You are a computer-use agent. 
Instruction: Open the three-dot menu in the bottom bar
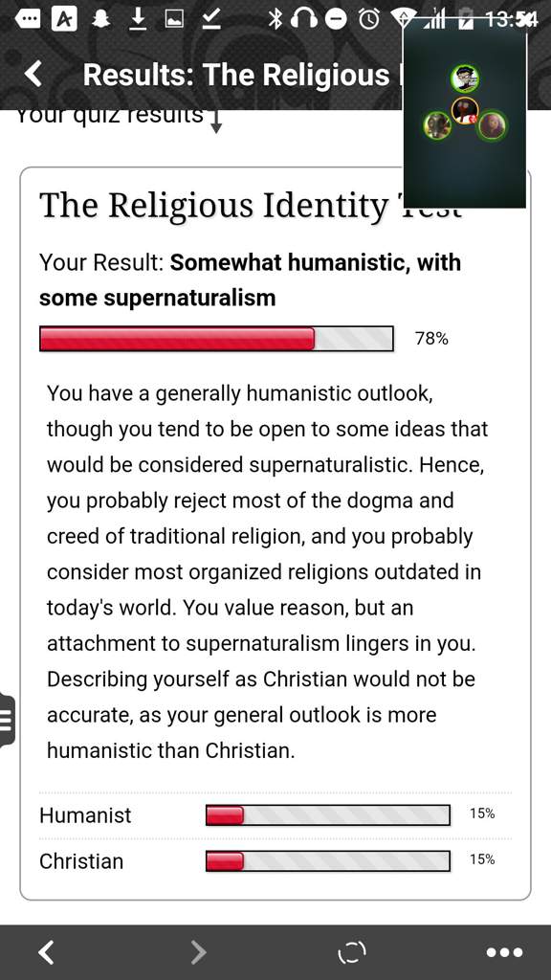click(x=505, y=952)
